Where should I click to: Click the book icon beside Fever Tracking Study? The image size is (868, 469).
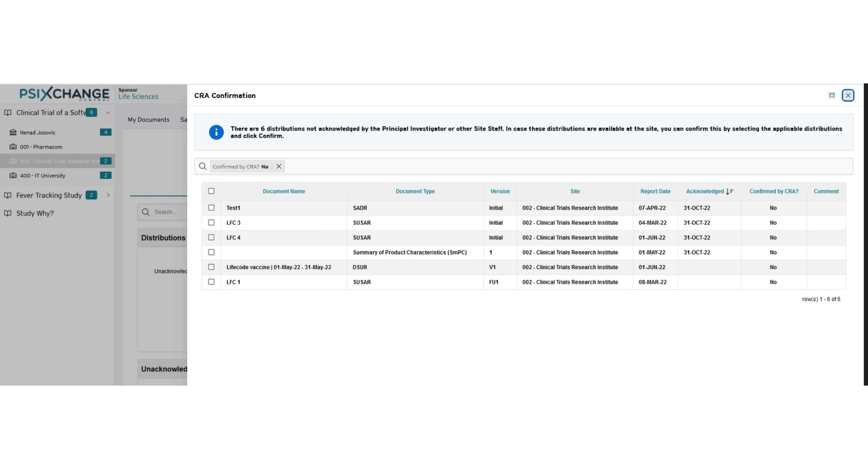[8, 195]
